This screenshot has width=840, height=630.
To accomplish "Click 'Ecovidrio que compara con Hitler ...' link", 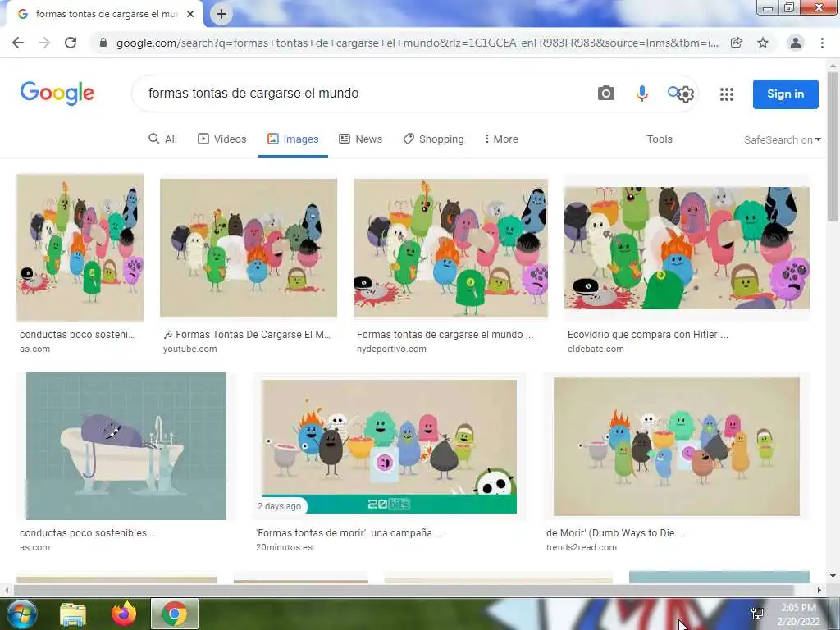I will 648,335.
